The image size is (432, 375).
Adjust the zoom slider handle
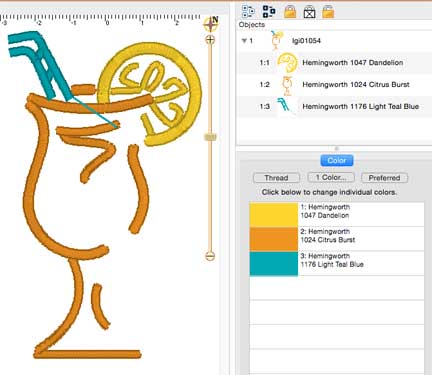point(210,137)
